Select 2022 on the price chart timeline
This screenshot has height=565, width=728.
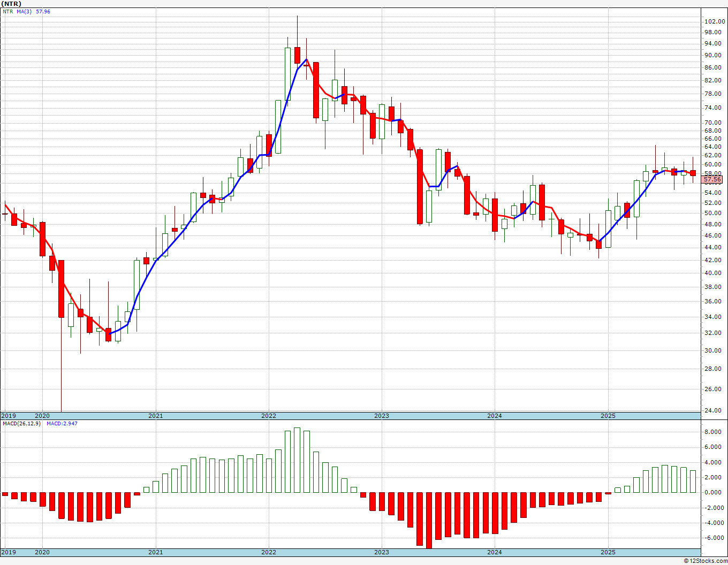(x=268, y=416)
